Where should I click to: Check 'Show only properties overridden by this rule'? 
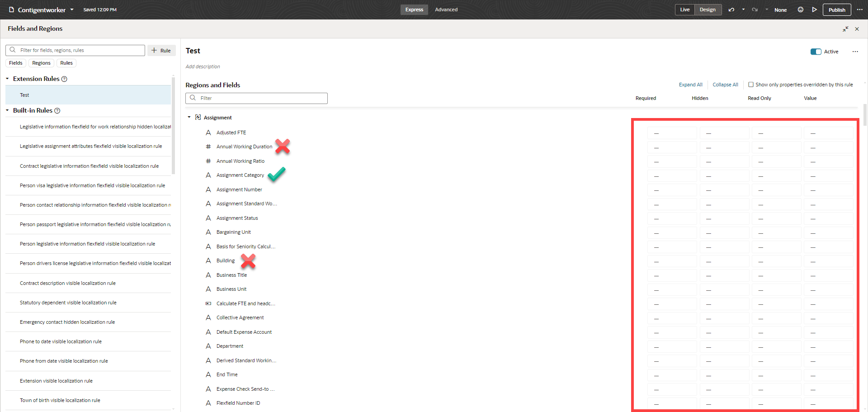751,85
